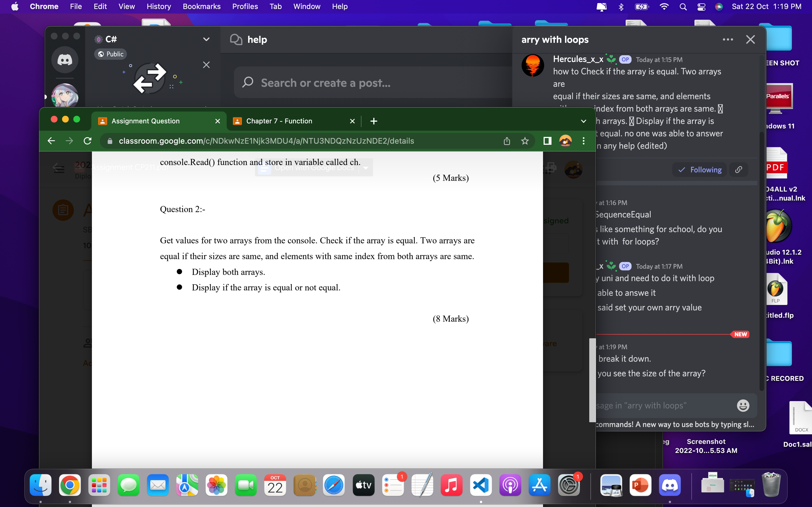Image resolution: width=812 pixels, height=507 pixels.
Task: Open the emoji picker in Discord message box
Action: tap(743, 405)
